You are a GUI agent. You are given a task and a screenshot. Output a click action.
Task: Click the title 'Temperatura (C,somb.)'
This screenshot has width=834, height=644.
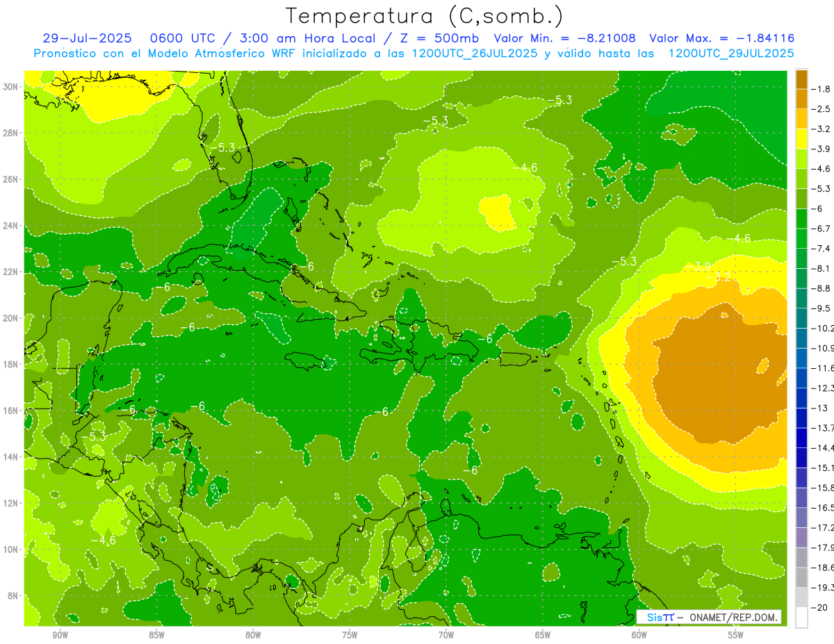tap(425, 16)
